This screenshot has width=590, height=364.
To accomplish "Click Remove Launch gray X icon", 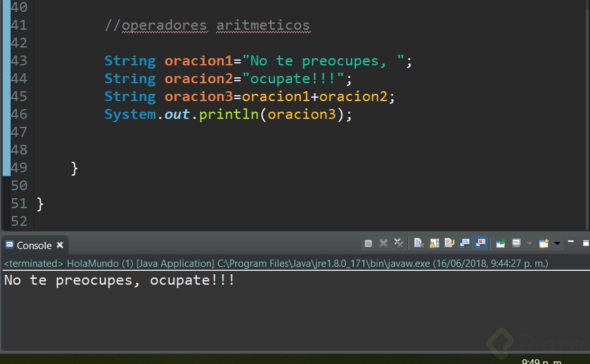I will (x=383, y=243).
